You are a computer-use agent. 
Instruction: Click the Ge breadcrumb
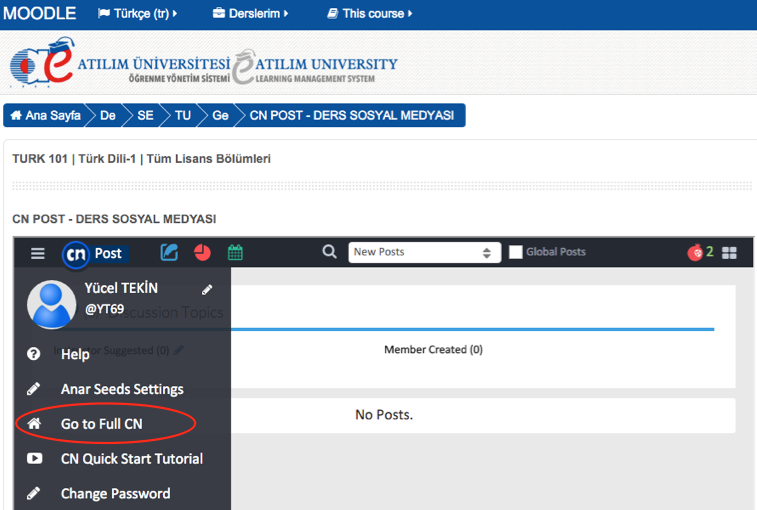[x=220, y=115]
